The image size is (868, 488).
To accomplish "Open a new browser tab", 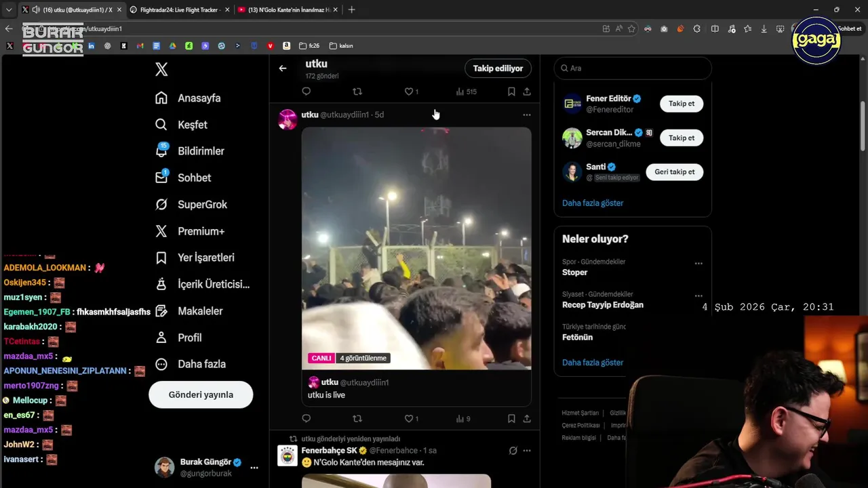I will [x=351, y=9].
